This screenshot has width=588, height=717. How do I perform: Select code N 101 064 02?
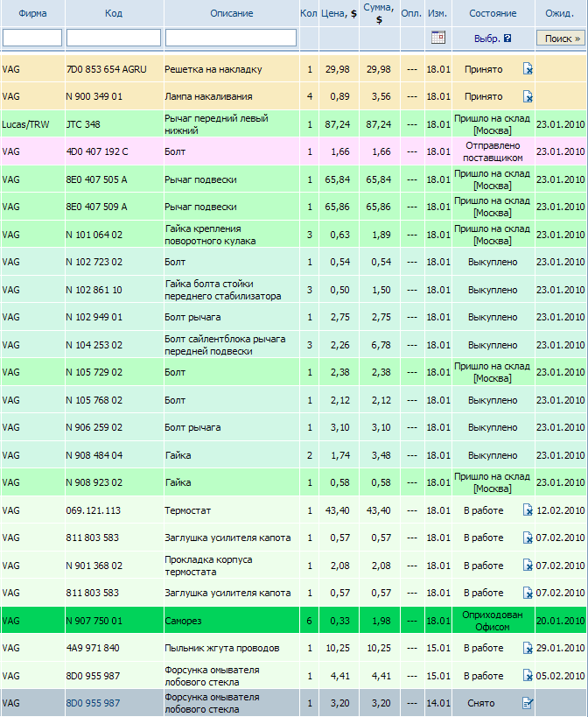94,235
